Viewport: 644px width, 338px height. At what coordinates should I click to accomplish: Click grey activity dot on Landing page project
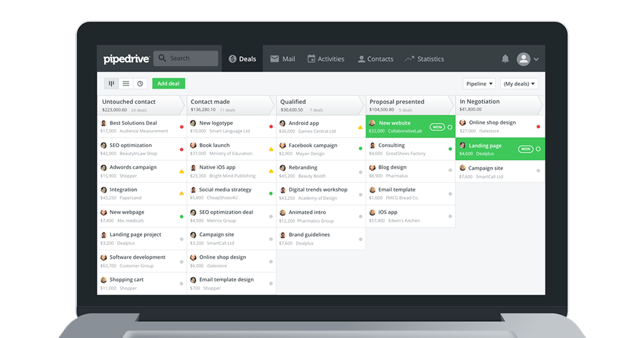click(x=182, y=239)
